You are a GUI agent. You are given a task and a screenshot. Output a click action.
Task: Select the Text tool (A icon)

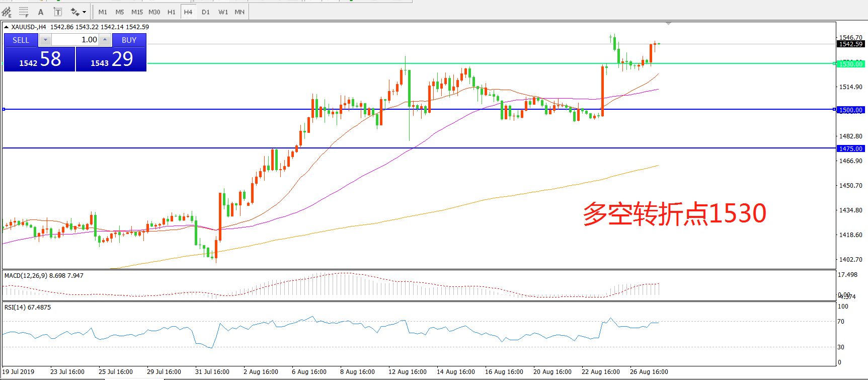coord(41,12)
